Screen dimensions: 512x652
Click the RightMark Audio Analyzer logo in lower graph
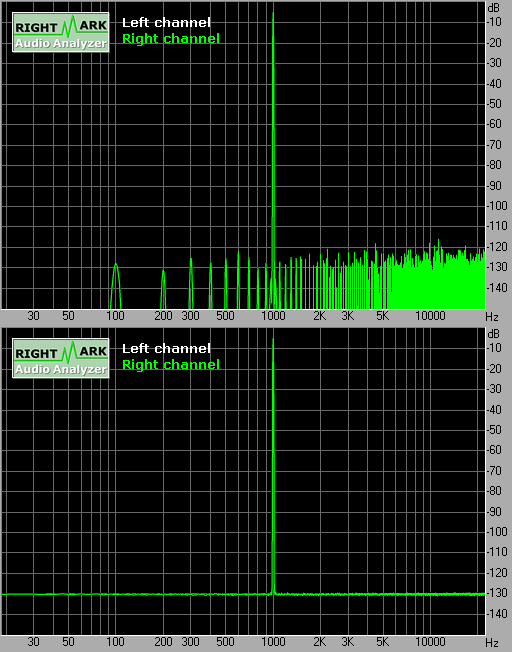[61, 358]
